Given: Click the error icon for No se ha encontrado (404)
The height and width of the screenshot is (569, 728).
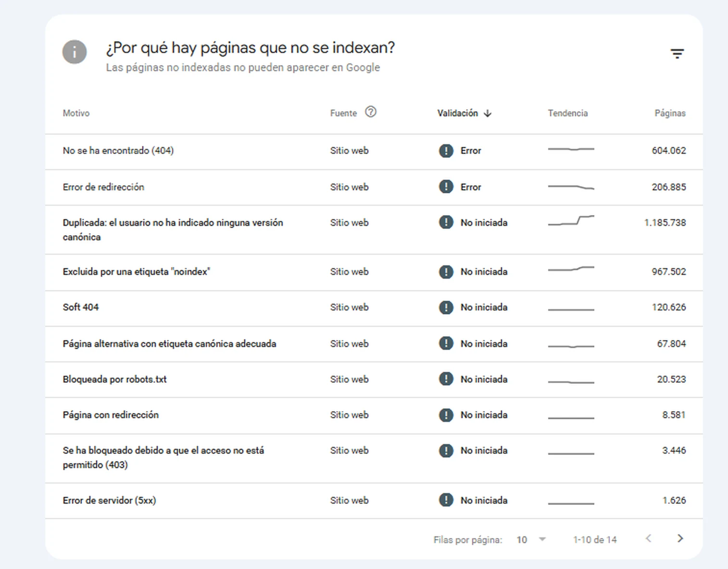Looking at the screenshot, I should point(446,151).
